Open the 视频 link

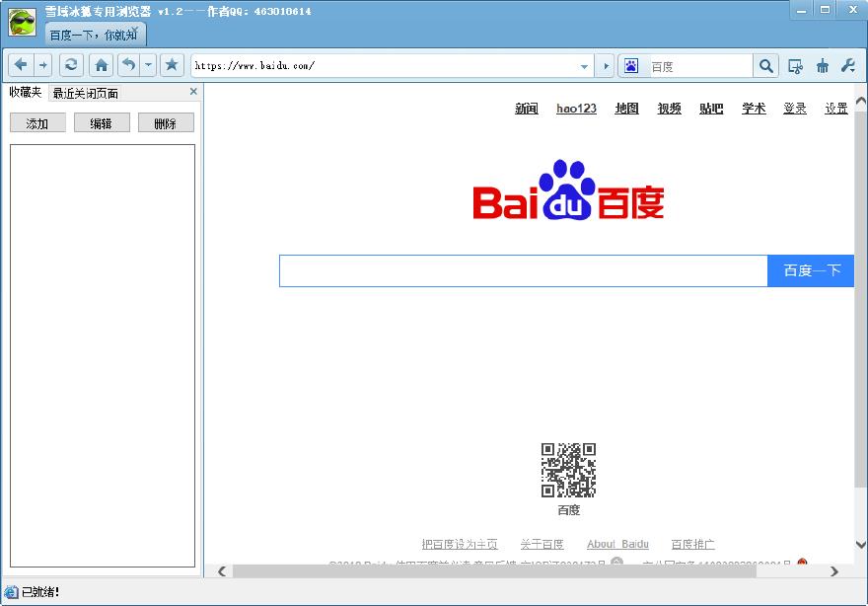(670, 109)
